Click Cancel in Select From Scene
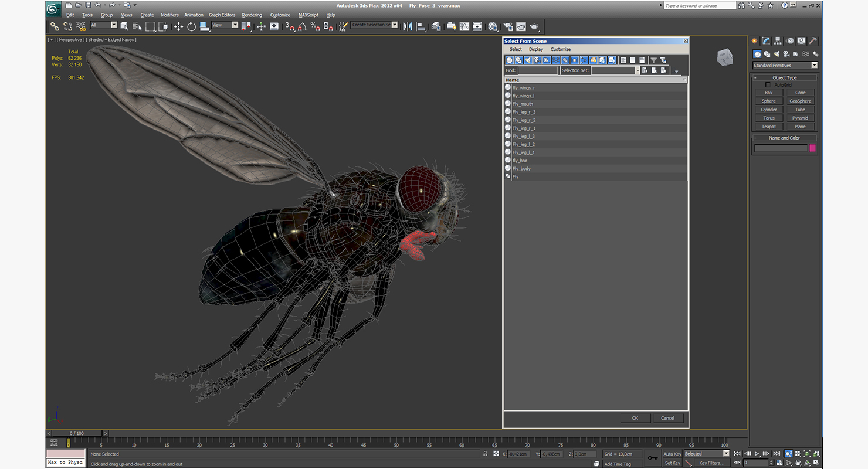The width and height of the screenshot is (868, 469). (x=667, y=418)
